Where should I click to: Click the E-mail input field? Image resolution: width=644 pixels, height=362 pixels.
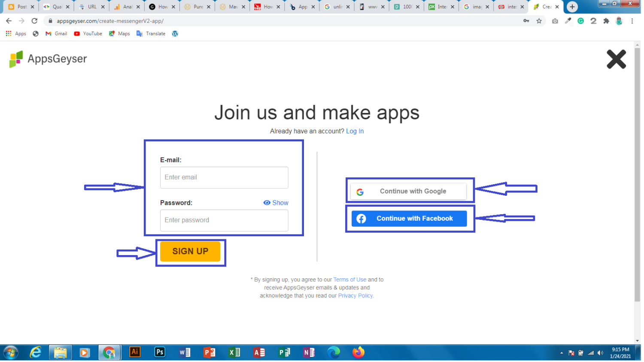click(224, 177)
